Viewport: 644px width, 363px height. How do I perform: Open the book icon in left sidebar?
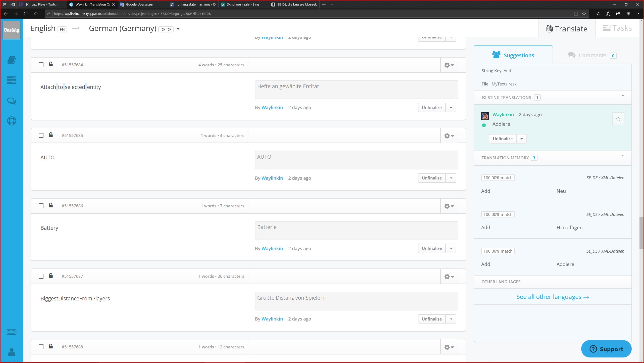point(12,60)
